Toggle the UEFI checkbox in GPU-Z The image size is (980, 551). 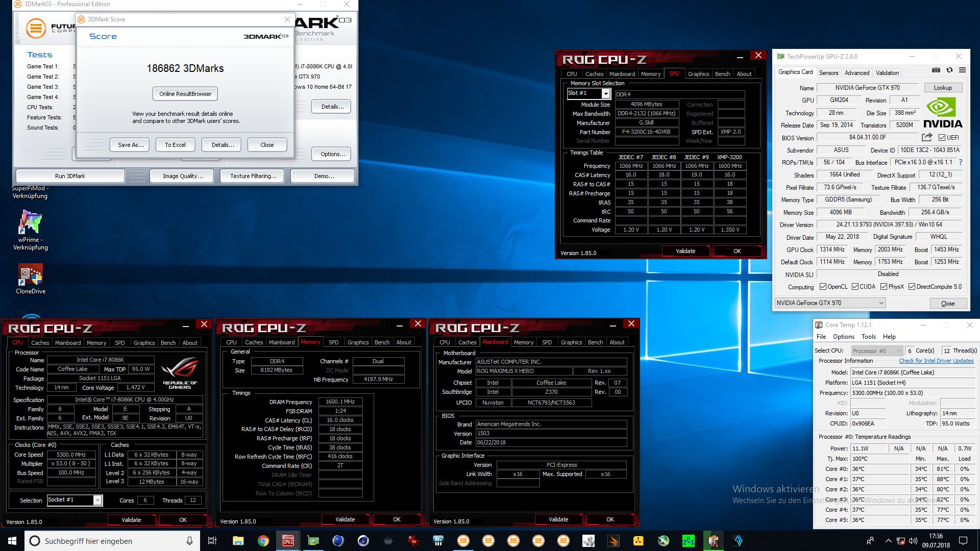(942, 138)
